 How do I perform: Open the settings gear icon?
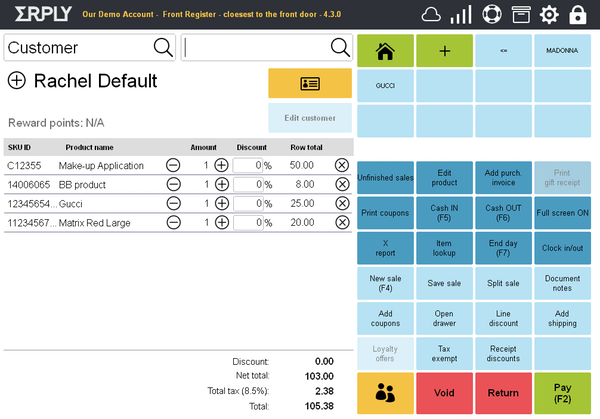(x=549, y=15)
